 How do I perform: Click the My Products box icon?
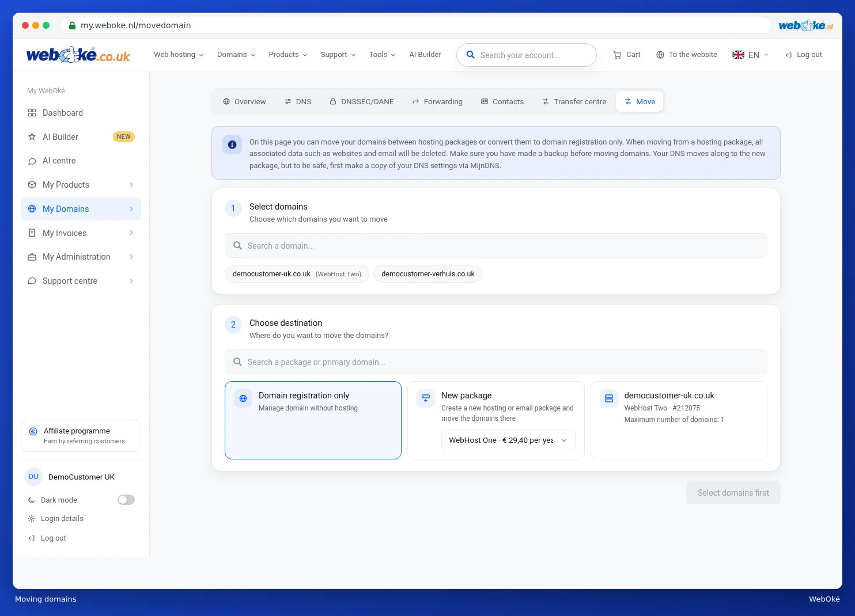point(32,185)
